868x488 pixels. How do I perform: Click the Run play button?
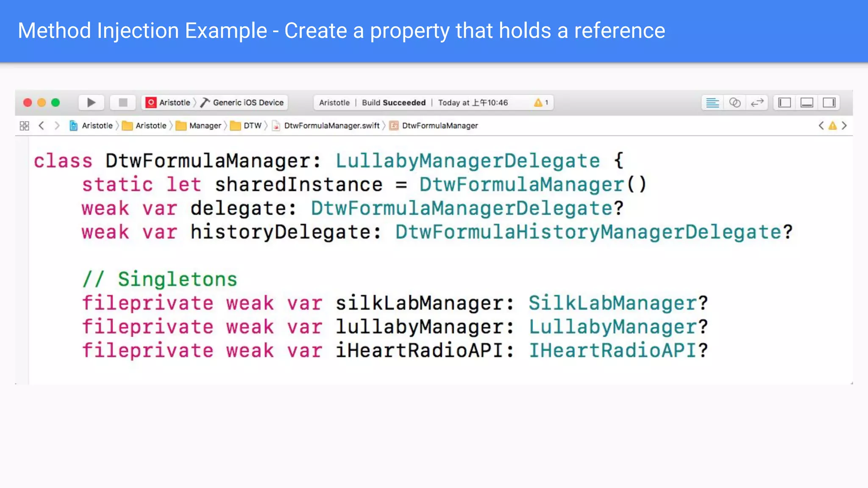(x=91, y=103)
